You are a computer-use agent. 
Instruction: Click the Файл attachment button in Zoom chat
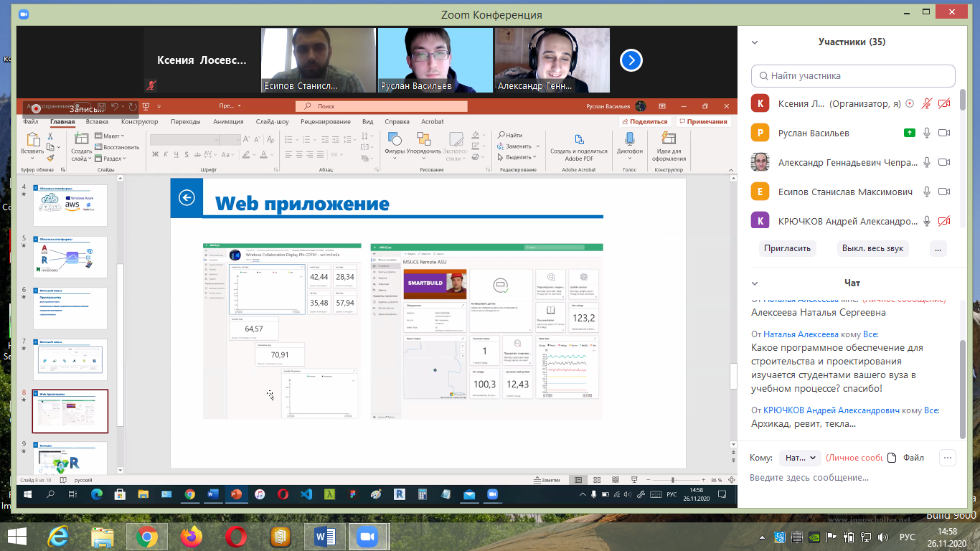coord(906,458)
